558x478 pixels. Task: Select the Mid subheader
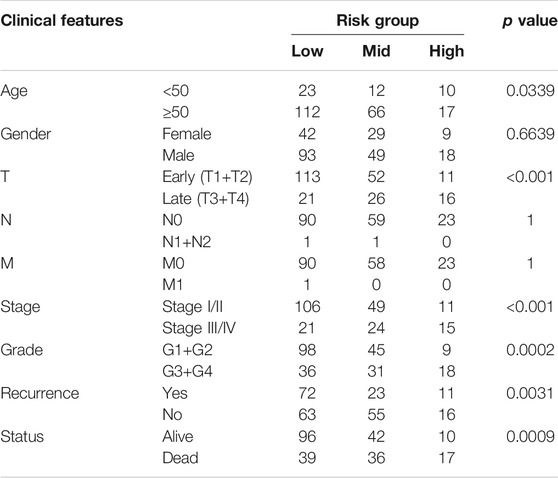point(376,51)
